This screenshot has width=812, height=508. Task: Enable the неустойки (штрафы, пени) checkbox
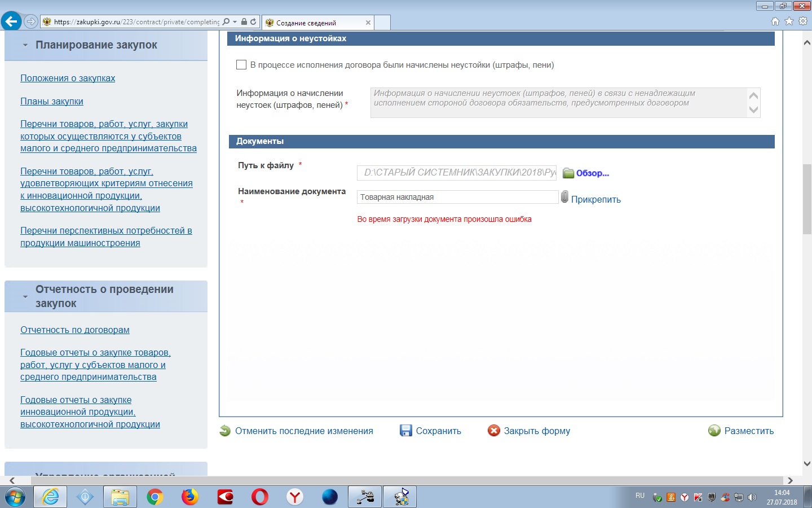(x=241, y=65)
